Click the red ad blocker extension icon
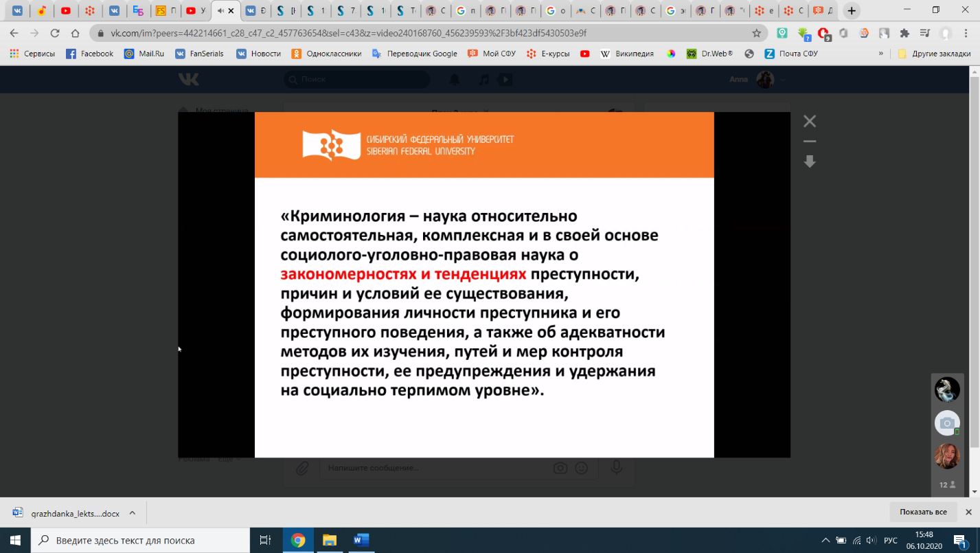Image resolution: width=980 pixels, height=553 pixels. pos(823,33)
